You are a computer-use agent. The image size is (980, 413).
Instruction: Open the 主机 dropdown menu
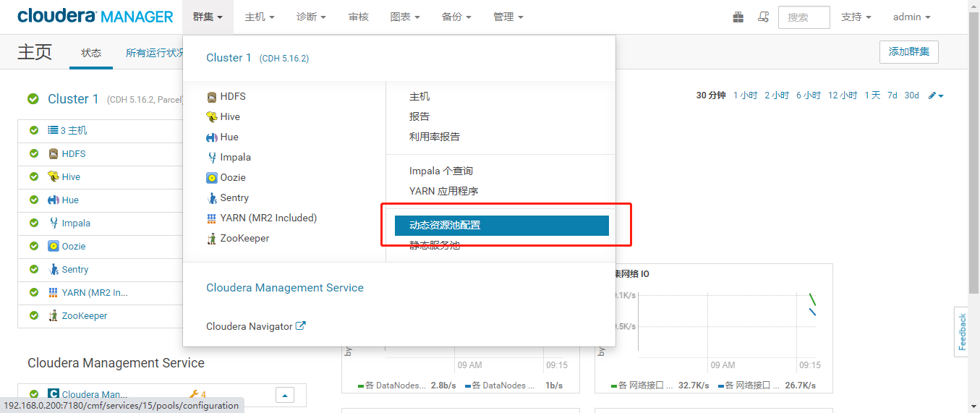pyautogui.click(x=260, y=17)
